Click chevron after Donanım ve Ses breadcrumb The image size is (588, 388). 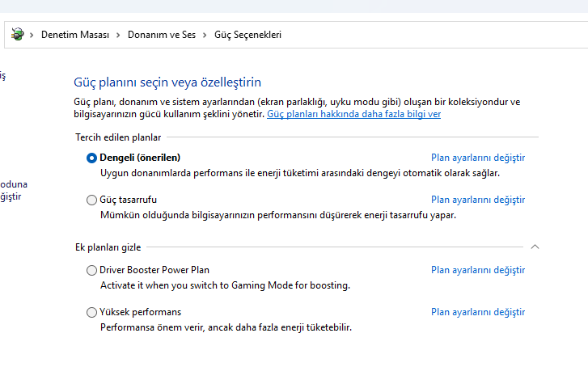pyautogui.click(x=205, y=35)
